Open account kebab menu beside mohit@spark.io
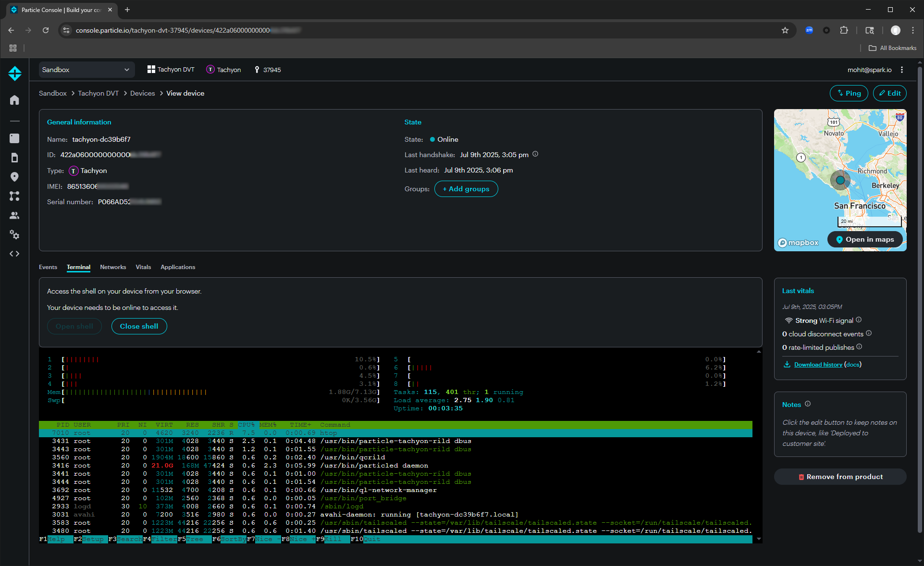 click(902, 70)
